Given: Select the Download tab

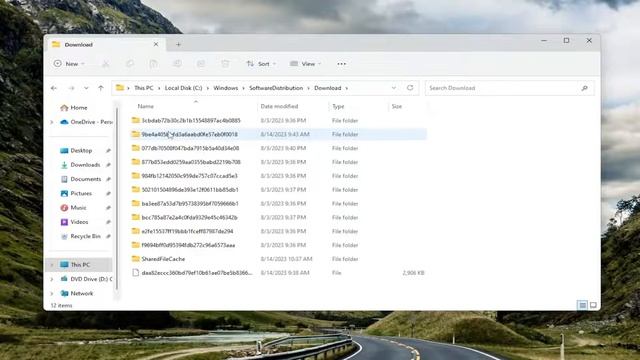Looking at the screenshot, I should tap(105, 44).
